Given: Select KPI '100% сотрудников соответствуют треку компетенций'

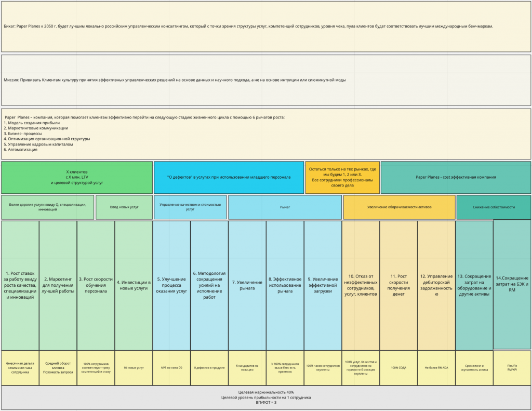Looking at the screenshot, I should click(x=96, y=368).
